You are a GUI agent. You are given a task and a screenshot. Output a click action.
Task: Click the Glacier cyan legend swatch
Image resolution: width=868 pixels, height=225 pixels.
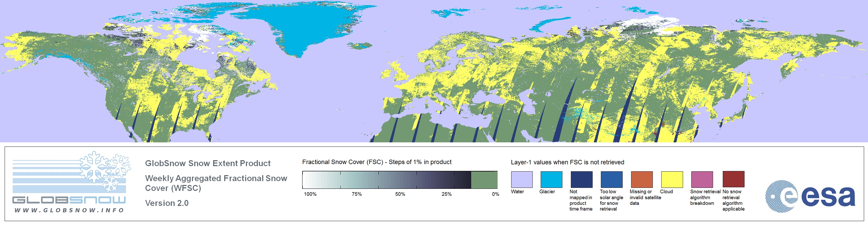551,179
